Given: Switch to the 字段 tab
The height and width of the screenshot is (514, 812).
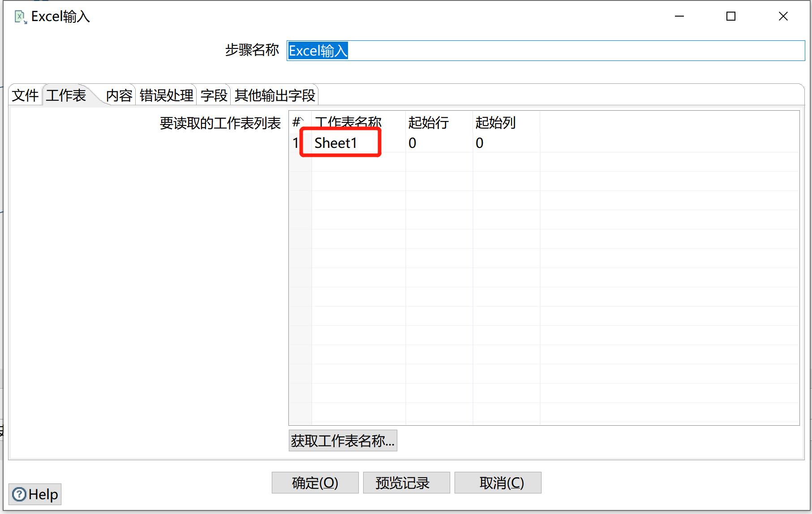Looking at the screenshot, I should 214,95.
